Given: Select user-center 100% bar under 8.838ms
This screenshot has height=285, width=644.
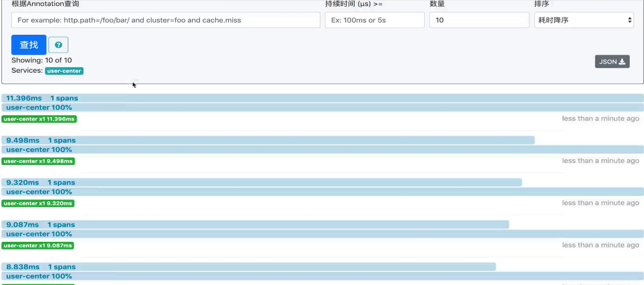Looking at the screenshot, I should tap(323, 276).
